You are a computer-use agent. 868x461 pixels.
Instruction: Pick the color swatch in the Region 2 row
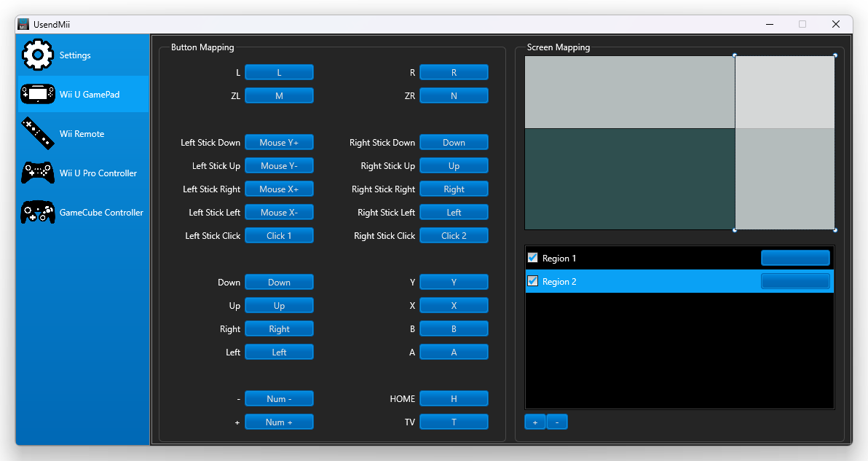pyautogui.click(x=795, y=281)
